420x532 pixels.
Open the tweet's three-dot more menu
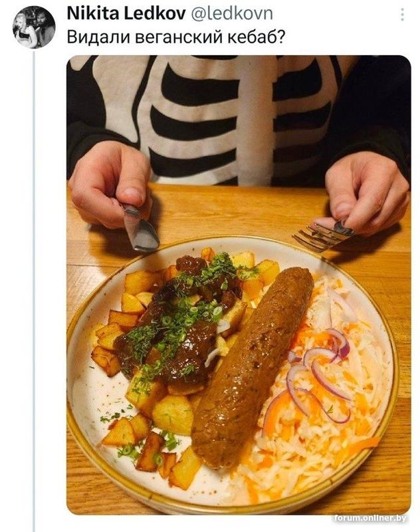tap(402, 14)
